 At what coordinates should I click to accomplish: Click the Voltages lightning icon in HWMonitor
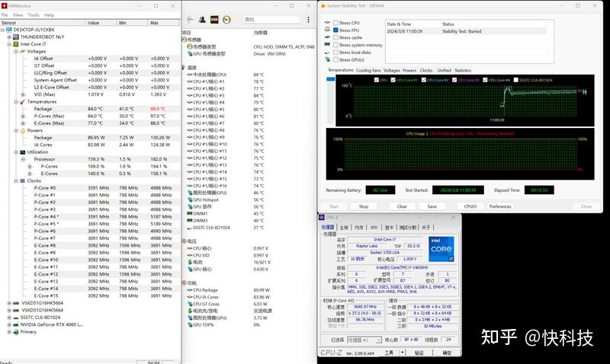point(23,51)
